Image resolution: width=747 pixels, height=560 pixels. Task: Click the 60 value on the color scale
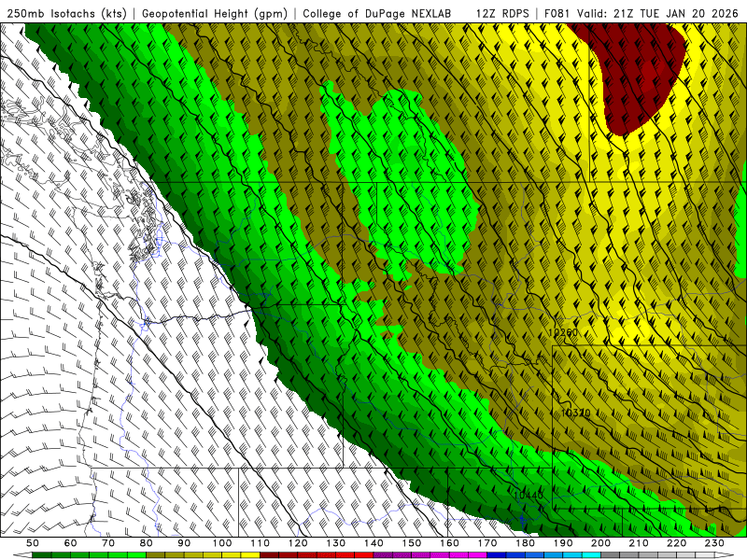[71, 543]
